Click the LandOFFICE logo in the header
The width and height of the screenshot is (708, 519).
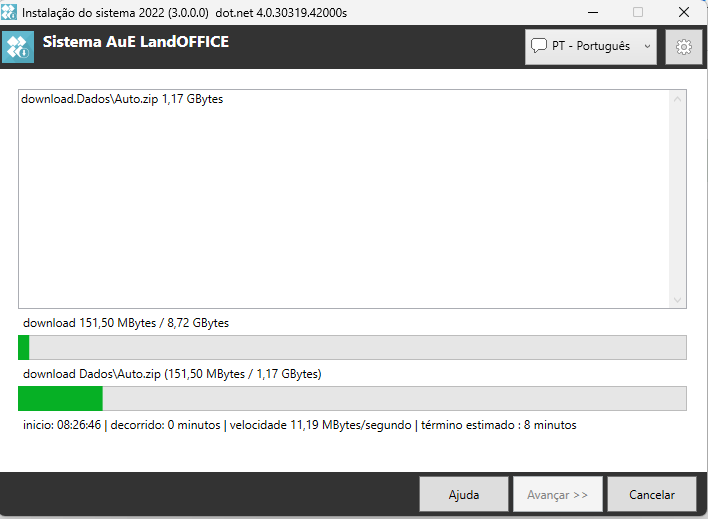(18, 47)
